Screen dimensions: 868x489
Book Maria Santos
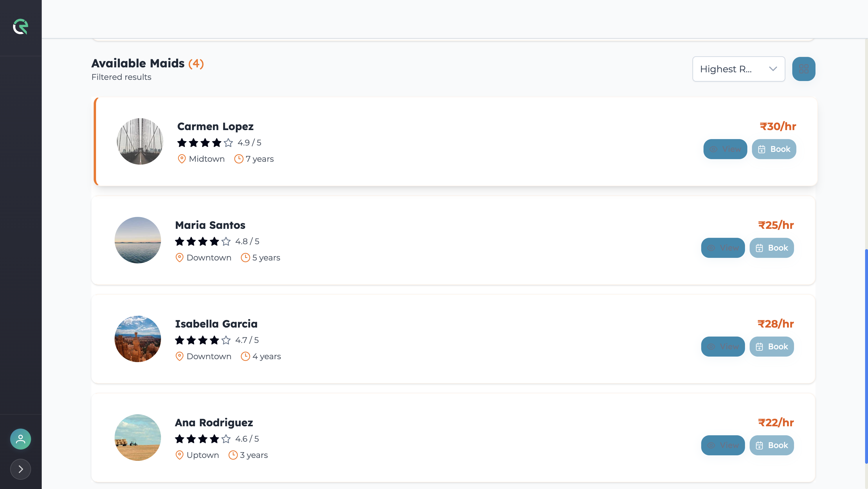pos(772,248)
